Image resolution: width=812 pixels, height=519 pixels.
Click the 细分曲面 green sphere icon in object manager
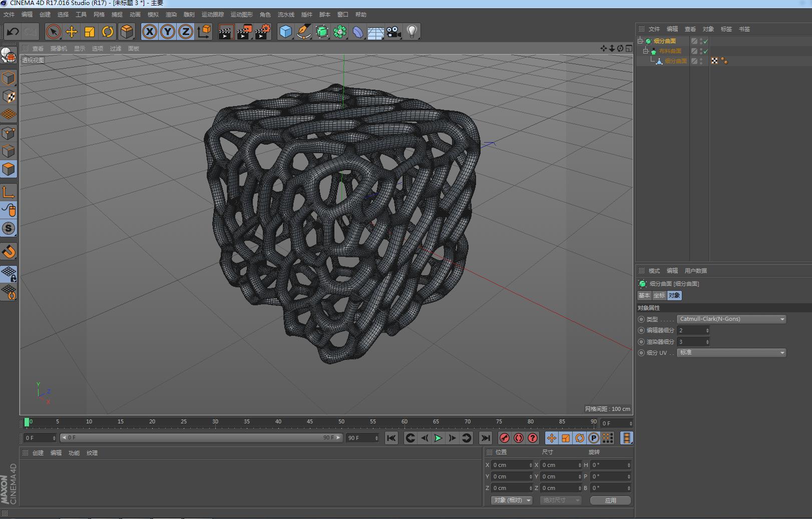(648, 41)
